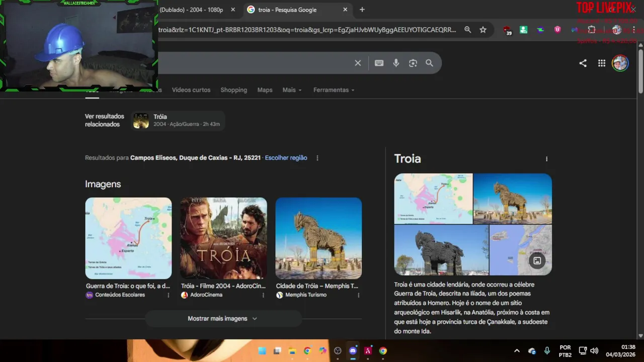
Task: Open the Google apps grid
Action: (601, 63)
